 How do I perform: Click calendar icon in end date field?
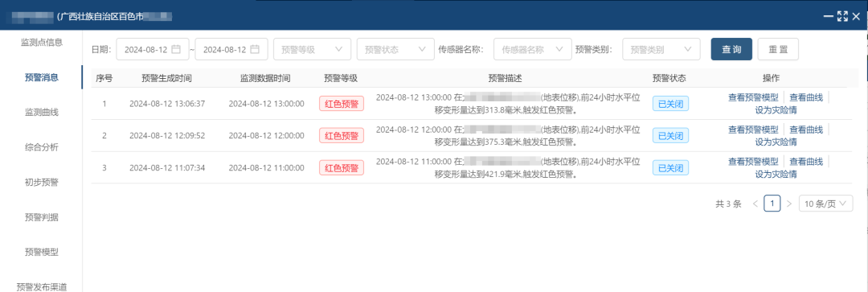point(256,49)
